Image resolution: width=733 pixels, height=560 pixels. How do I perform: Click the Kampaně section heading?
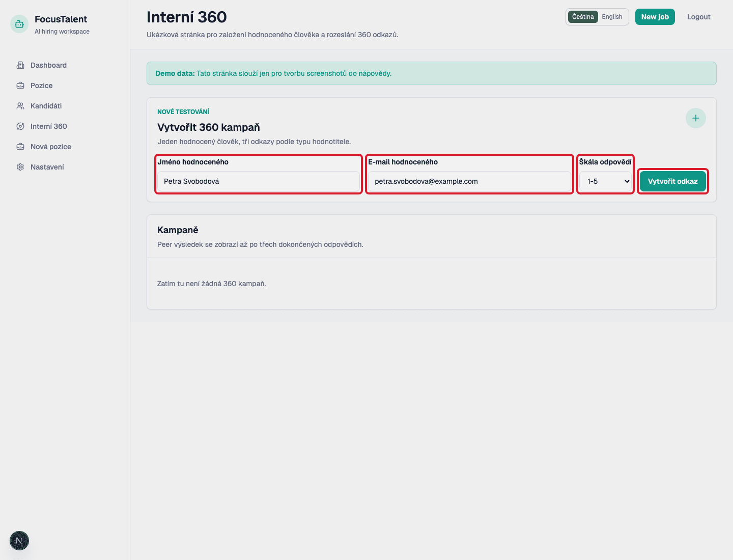(178, 230)
